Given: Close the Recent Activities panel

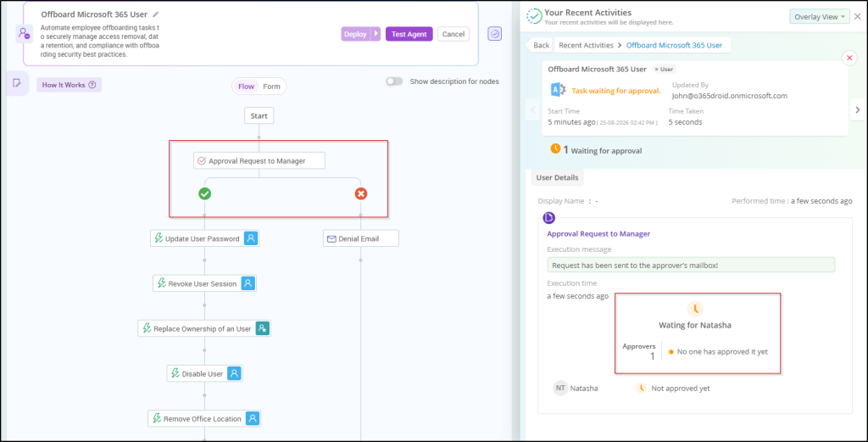Looking at the screenshot, I should [858, 17].
